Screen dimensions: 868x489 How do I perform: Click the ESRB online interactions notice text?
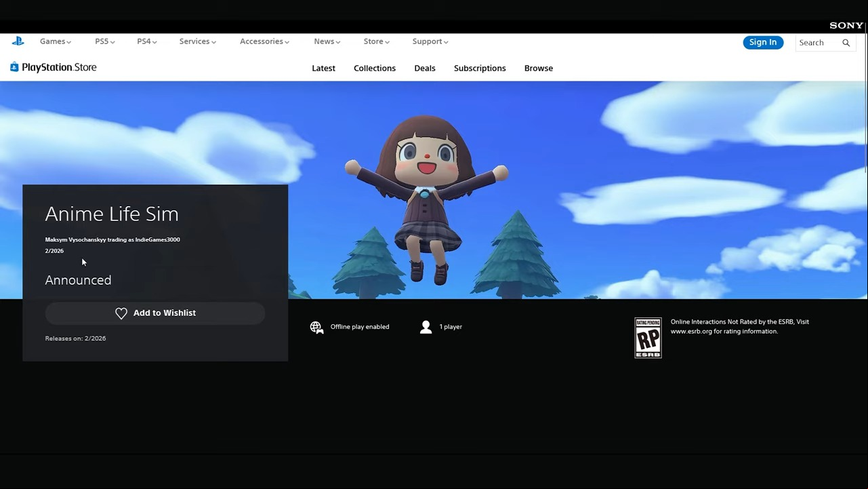(x=740, y=327)
